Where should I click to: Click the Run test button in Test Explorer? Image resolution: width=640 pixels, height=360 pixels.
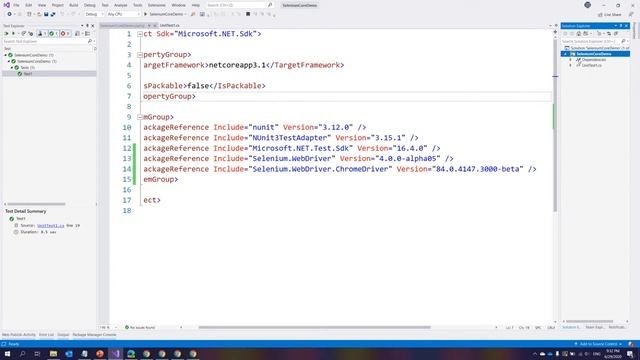coord(13,33)
